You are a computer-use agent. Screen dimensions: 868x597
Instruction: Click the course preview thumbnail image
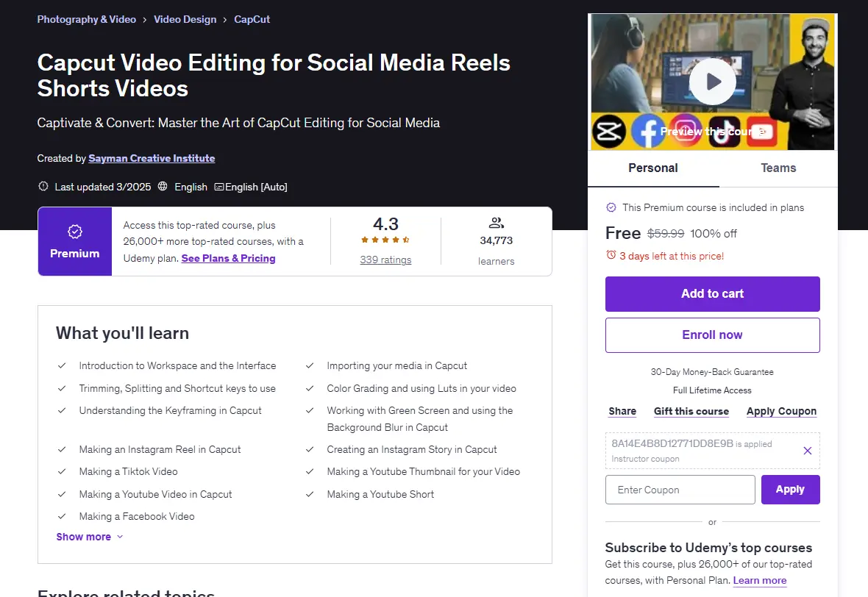tap(713, 82)
